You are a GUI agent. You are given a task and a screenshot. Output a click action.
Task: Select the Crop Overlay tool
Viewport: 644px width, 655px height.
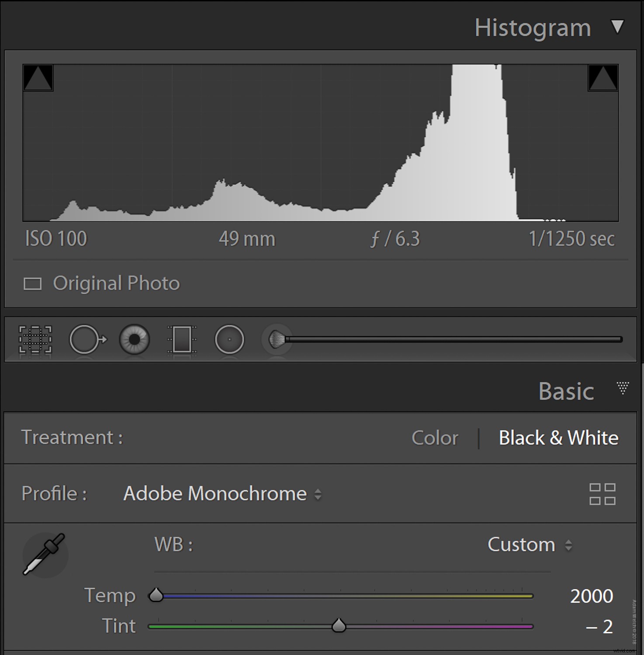[36, 340]
